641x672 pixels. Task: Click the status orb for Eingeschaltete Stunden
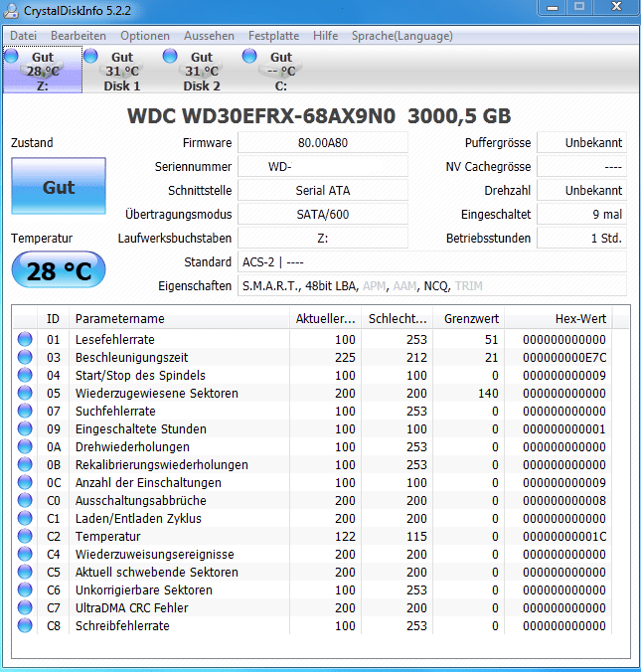25,428
